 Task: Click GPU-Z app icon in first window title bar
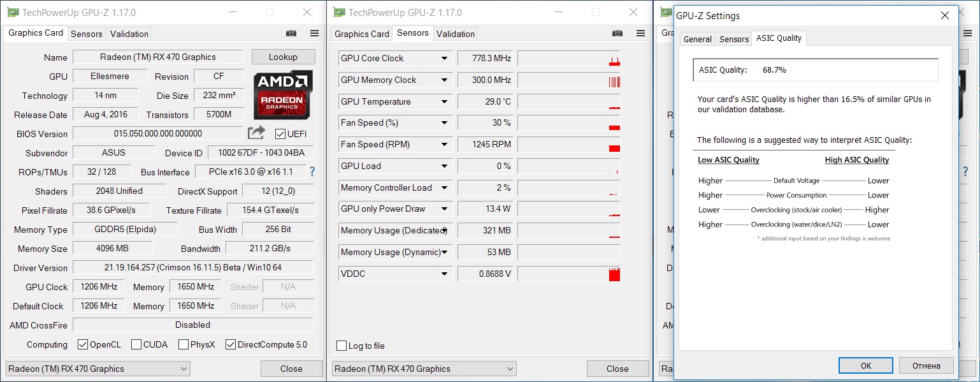coord(12,12)
